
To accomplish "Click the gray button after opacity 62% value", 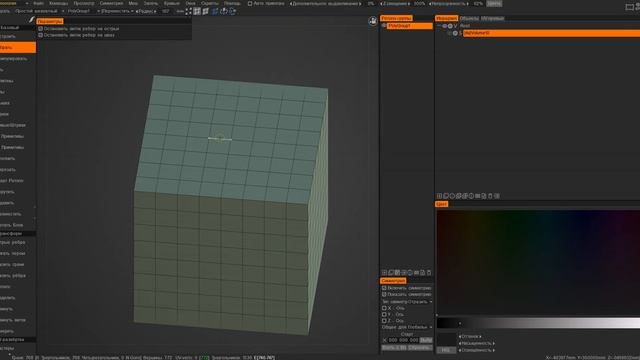I will coord(494,3).
